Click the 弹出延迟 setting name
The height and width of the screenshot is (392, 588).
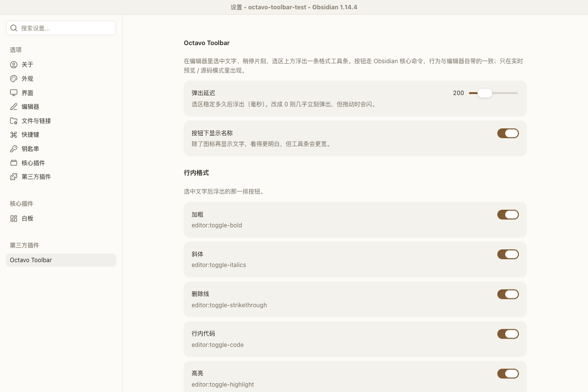point(203,93)
